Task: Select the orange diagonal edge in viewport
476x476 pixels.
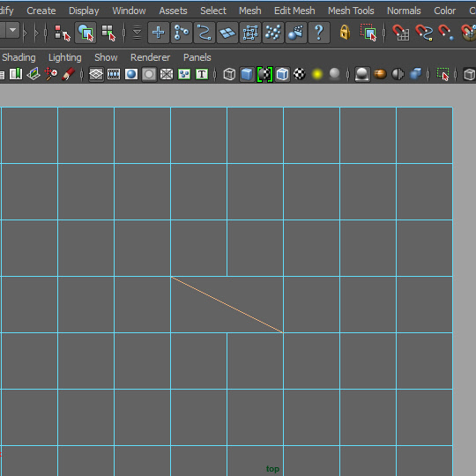Action: (227, 305)
